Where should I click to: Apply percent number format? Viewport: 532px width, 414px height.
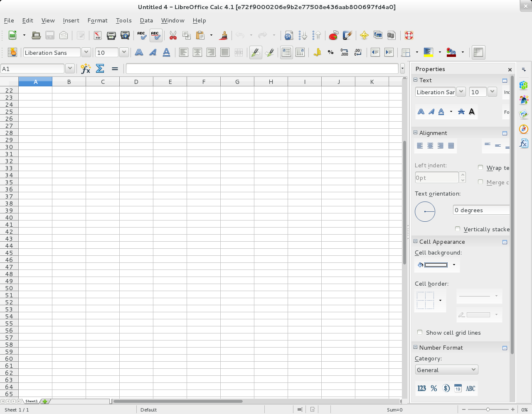point(330,52)
